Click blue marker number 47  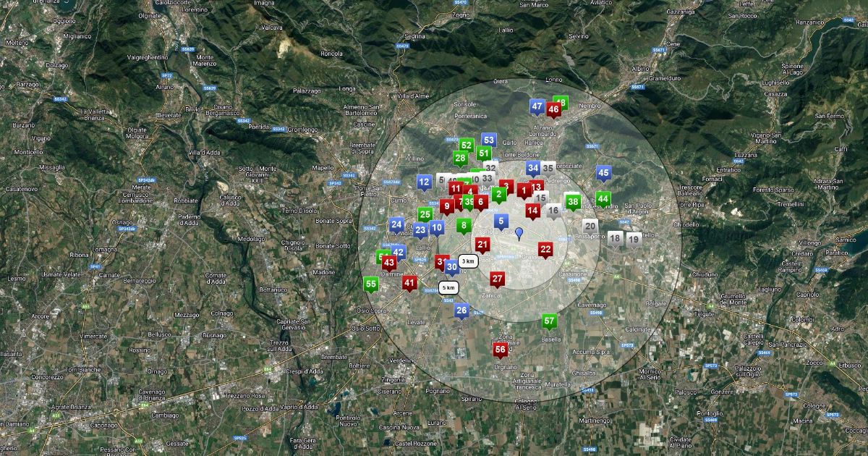pos(537,106)
